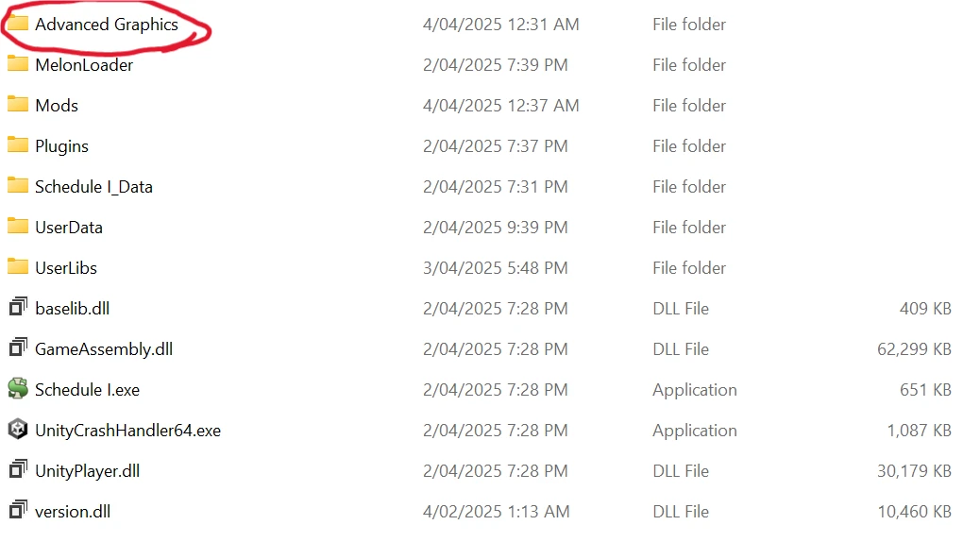Select the Schedule I.exe Application type text

pos(694,390)
